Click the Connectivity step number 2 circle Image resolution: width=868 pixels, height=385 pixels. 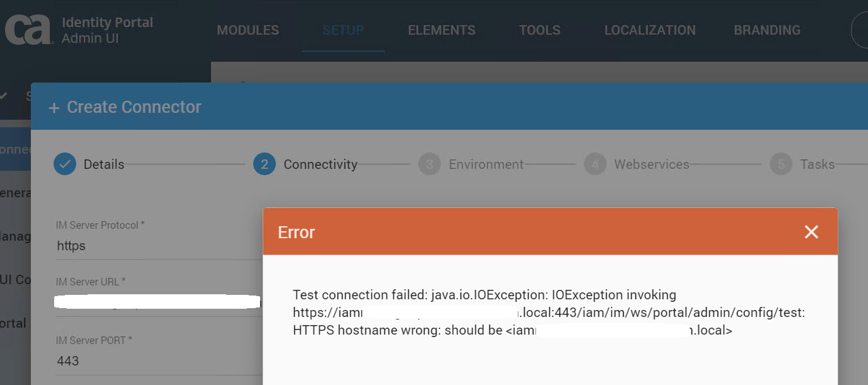[x=265, y=164]
